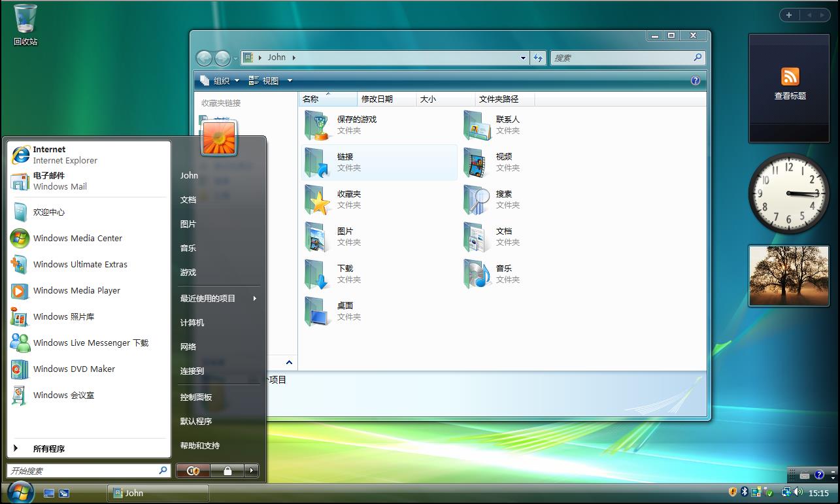Mute audio via the taskbar volume icon
This screenshot has width=840, height=504.
pos(798,491)
